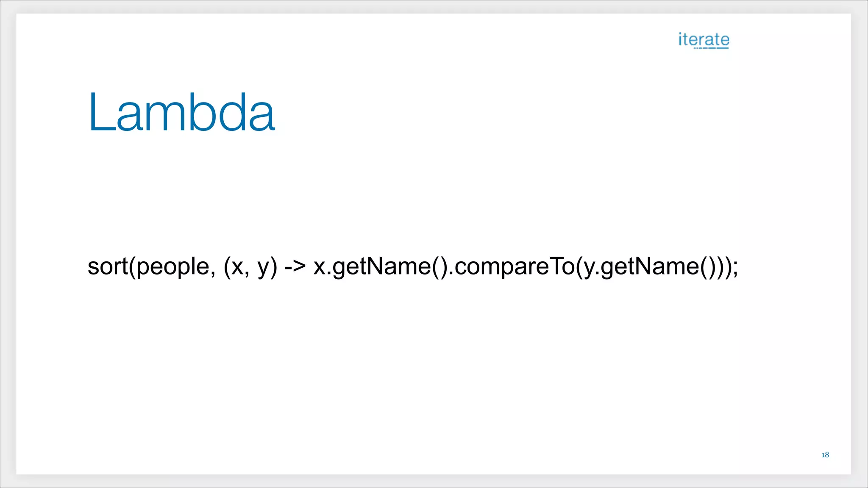Image resolution: width=868 pixels, height=488 pixels.
Task: Click the iterate logo
Action: (704, 39)
